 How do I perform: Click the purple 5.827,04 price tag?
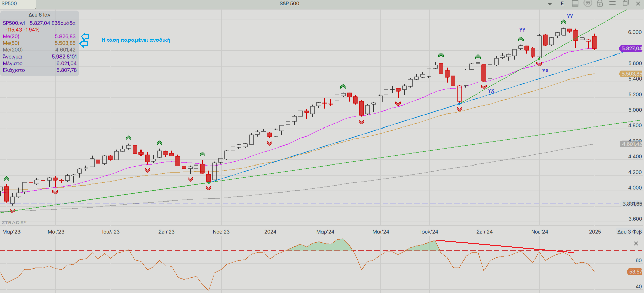[x=631, y=48]
